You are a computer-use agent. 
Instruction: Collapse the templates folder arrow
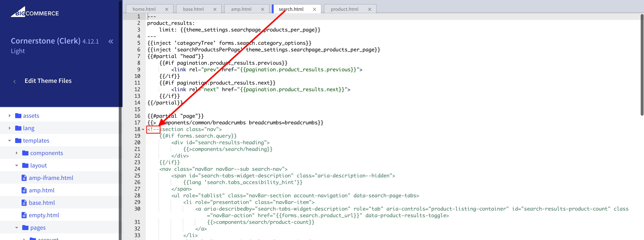click(x=10, y=141)
